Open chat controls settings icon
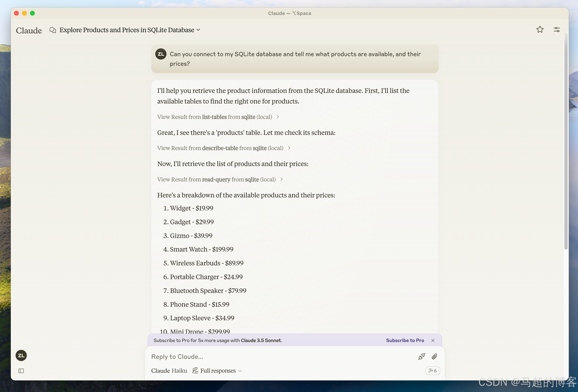Screen dimensions: 578x392 (x=557, y=30)
